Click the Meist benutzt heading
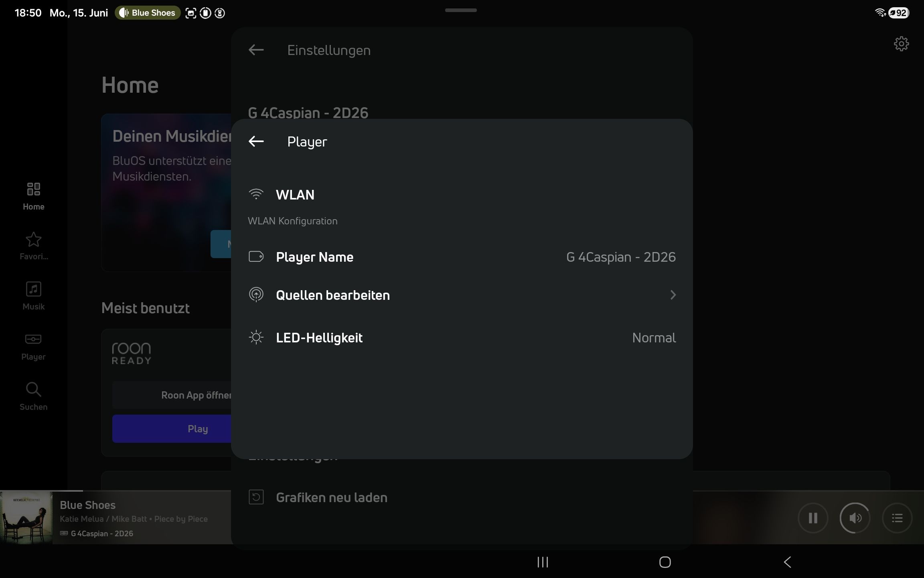The image size is (924, 578). [x=145, y=308]
